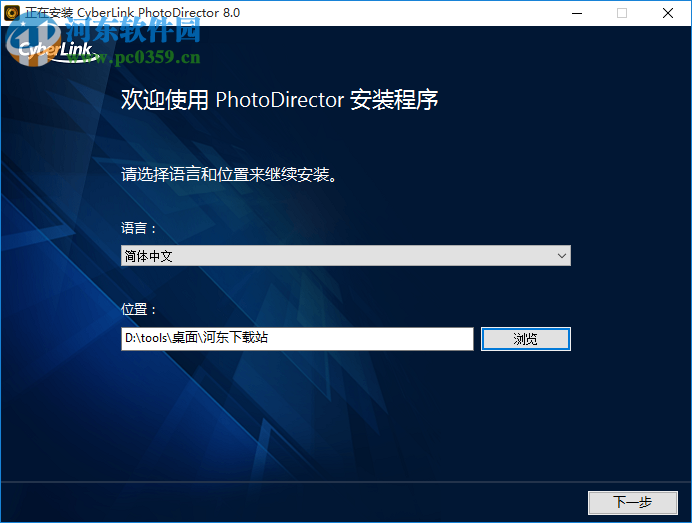
Task: Click the window title 正在安装 CyberLink PhotoDirector 8.0
Action: tap(132, 13)
